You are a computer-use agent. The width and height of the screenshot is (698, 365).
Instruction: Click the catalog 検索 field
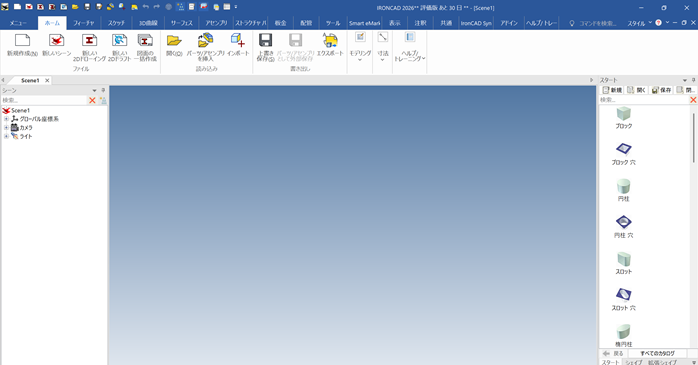(643, 100)
